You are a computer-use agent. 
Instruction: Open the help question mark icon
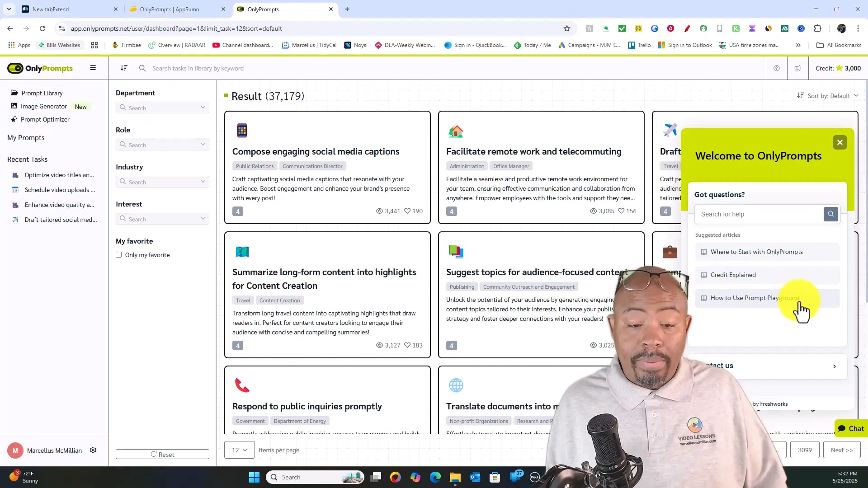pyautogui.click(x=777, y=68)
